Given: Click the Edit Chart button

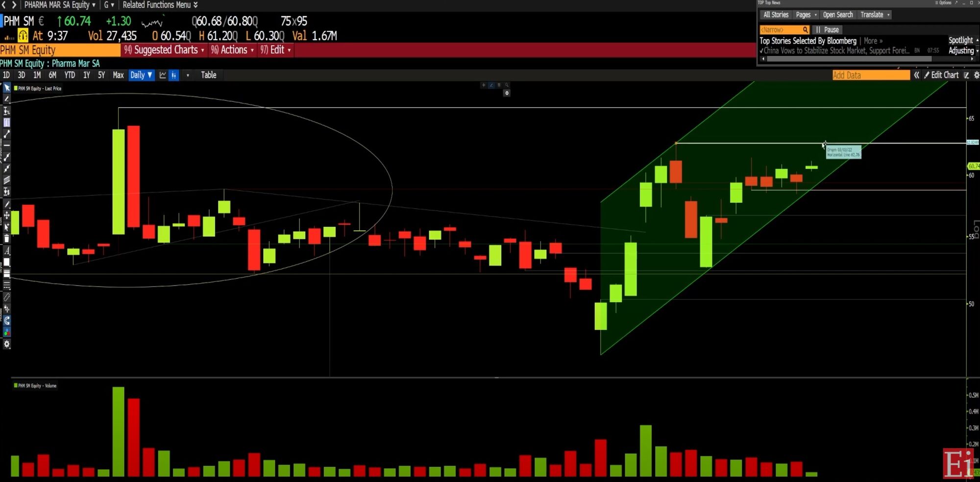Looking at the screenshot, I should point(941,75).
